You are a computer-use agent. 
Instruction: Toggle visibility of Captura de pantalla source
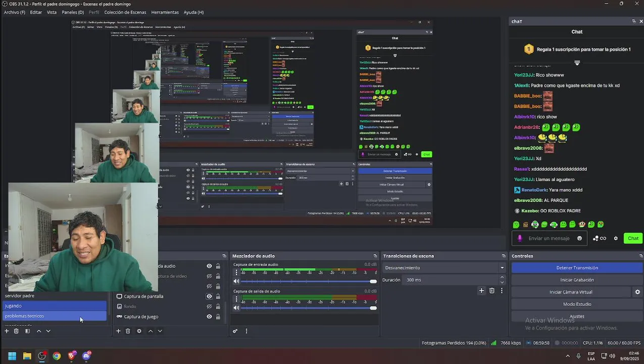(209, 296)
